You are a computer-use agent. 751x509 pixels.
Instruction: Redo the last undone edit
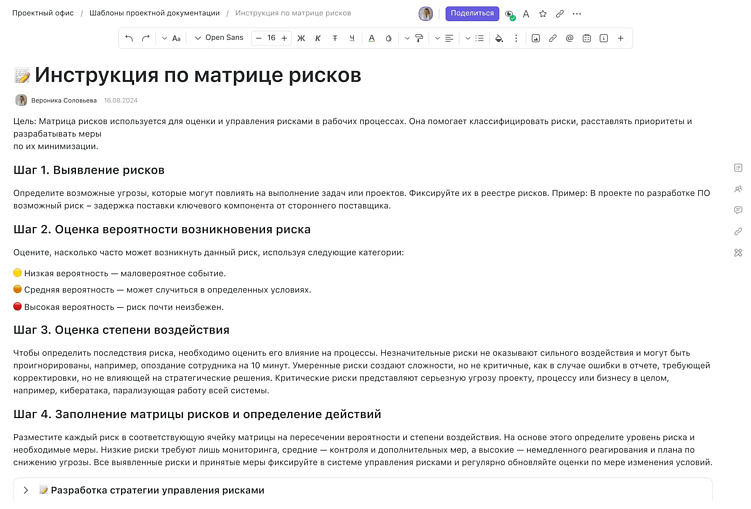point(146,38)
